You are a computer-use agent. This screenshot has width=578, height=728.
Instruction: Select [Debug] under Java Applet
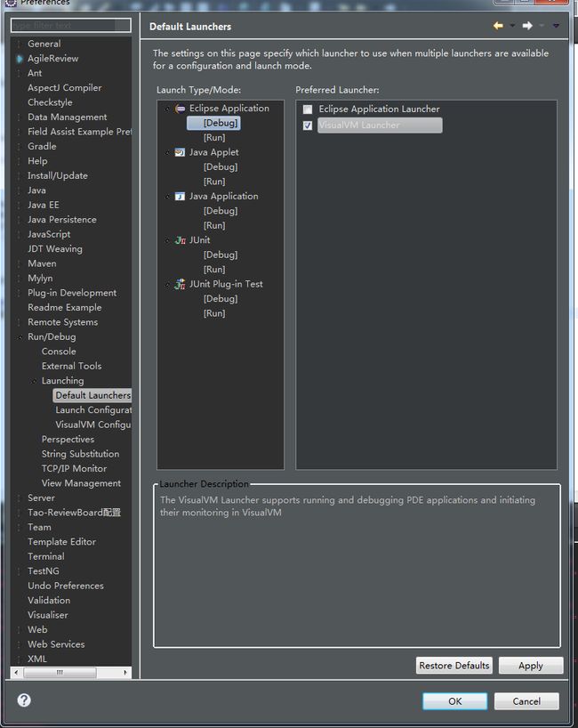(221, 167)
